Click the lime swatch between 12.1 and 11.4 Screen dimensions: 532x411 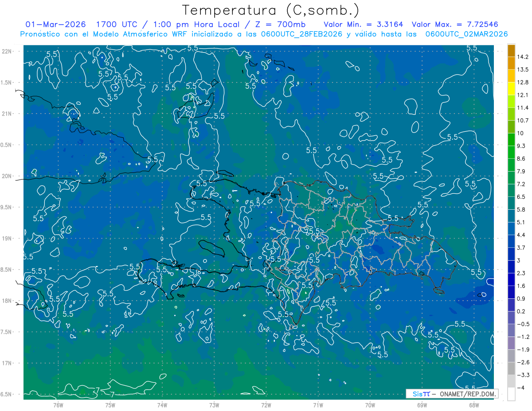511,101
